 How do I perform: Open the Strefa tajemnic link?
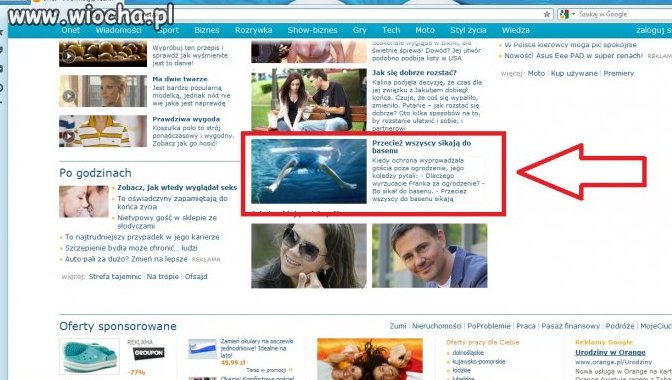[115, 277]
